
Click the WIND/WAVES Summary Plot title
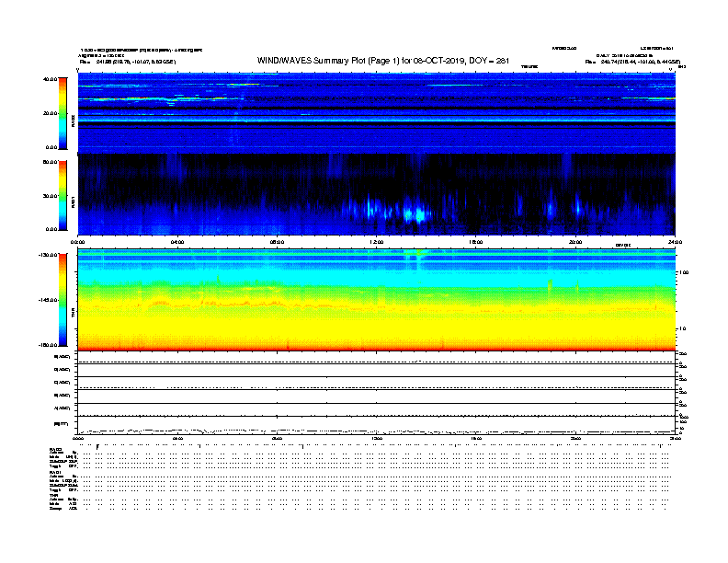(382, 61)
